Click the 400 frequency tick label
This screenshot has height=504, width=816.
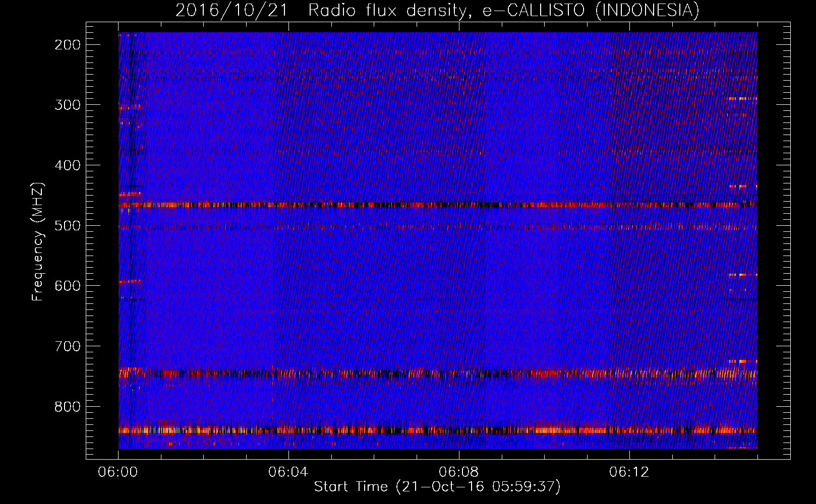click(67, 165)
